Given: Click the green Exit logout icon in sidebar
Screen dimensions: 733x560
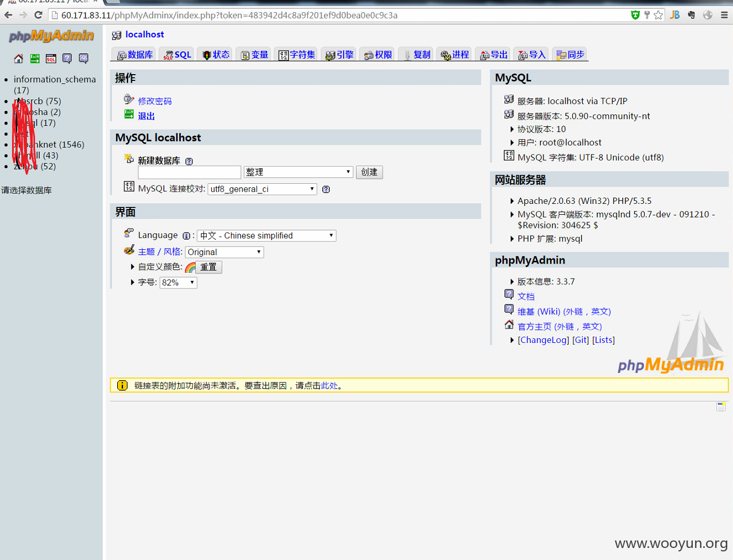Looking at the screenshot, I should (x=35, y=59).
